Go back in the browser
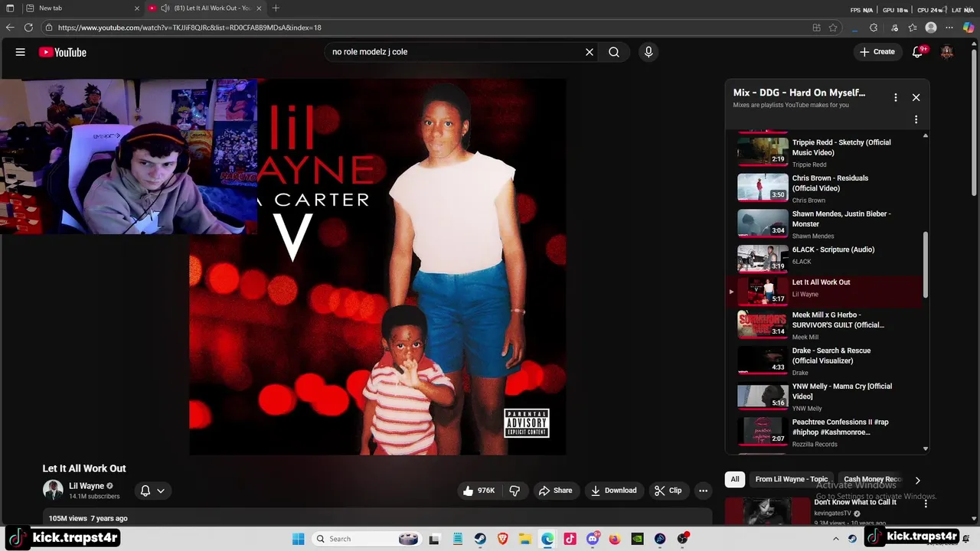 10,28
